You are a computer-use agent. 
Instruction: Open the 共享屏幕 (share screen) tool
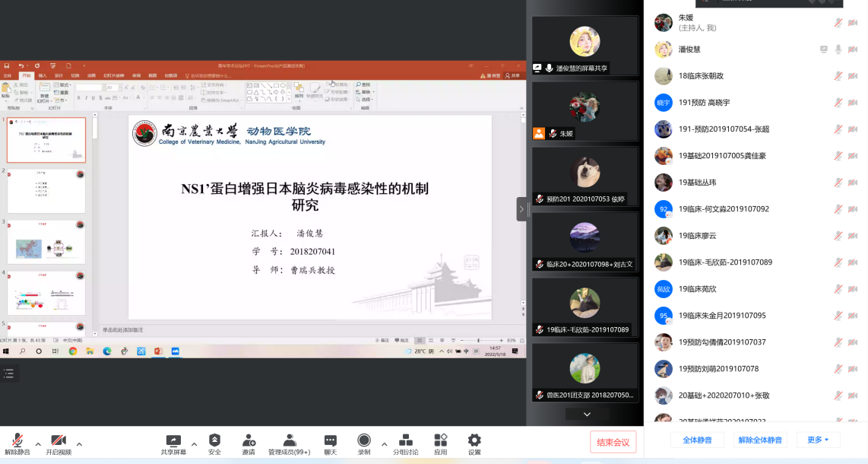click(173, 443)
